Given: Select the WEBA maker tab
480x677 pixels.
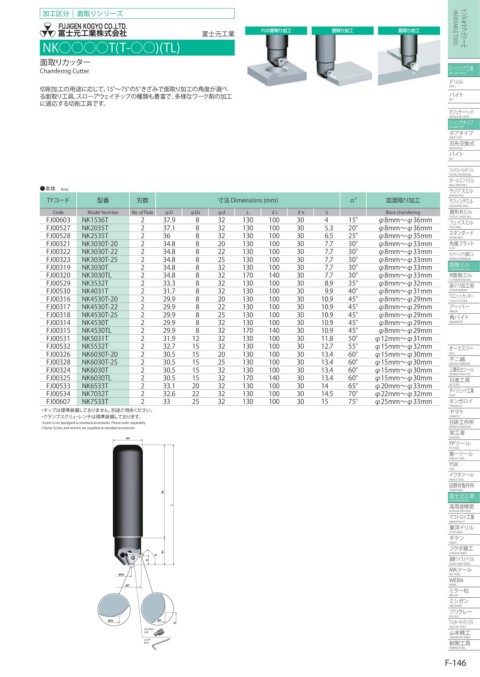Looking at the screenshot, I should (x=463, y=581).
